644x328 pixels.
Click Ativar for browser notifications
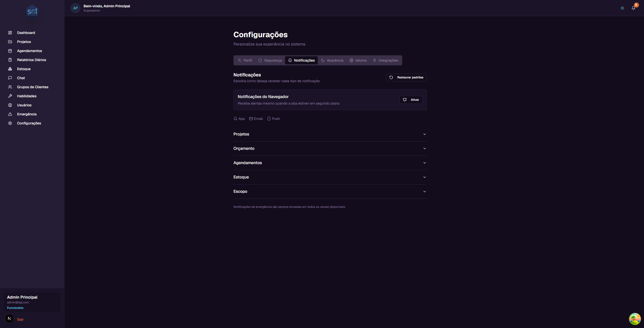(411, 100)
